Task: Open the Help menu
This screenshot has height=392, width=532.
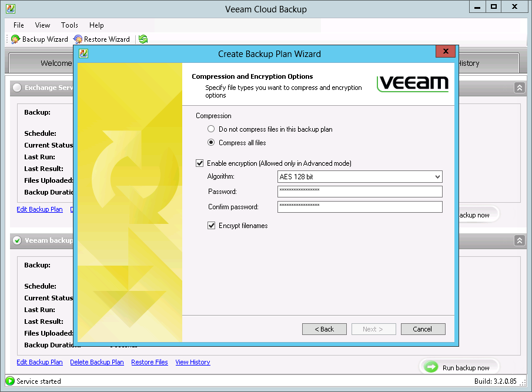Action: point(96,25)
